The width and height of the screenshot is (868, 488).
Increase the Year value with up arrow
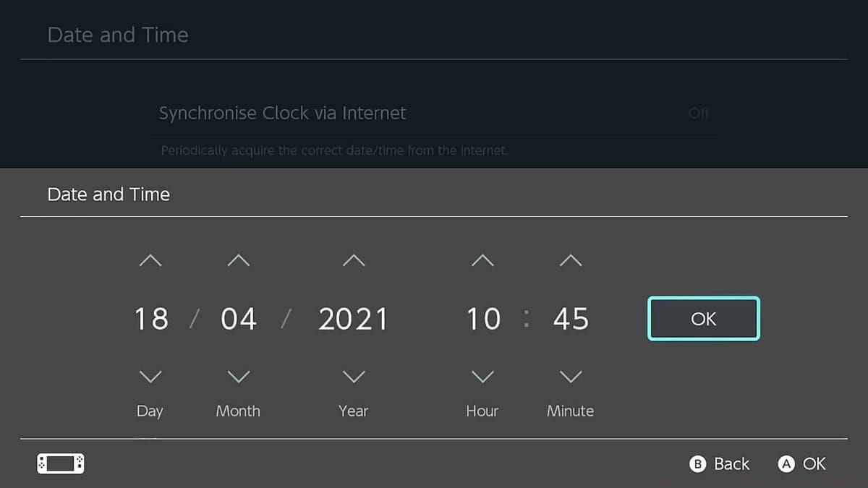point(353,260)
